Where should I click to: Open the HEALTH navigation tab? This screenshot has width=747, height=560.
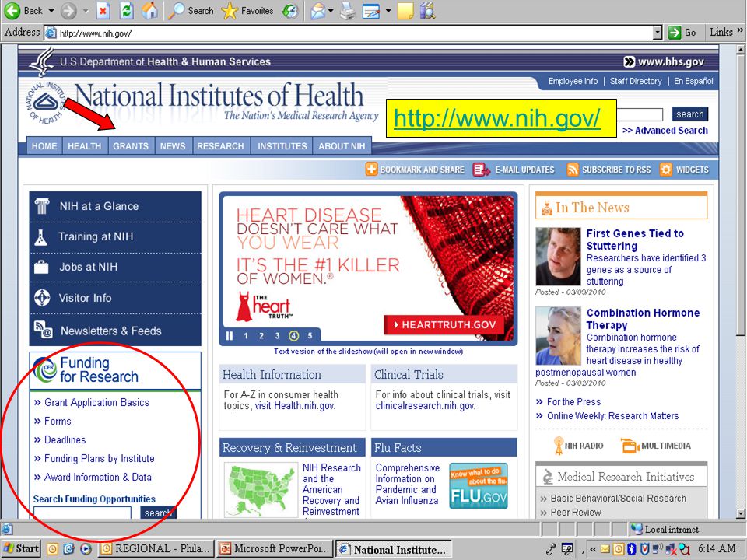pos(84,146)
